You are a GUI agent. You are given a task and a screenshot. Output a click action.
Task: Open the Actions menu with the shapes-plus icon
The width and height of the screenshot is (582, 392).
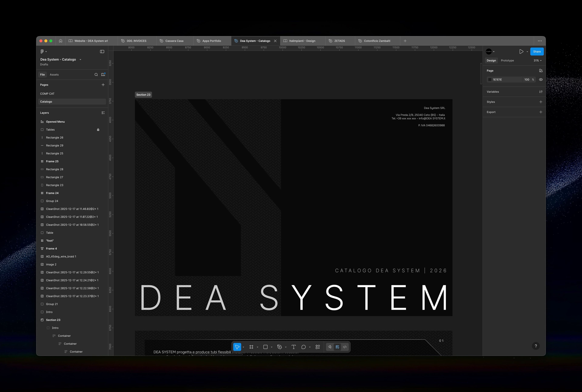(x=318, y=347)
